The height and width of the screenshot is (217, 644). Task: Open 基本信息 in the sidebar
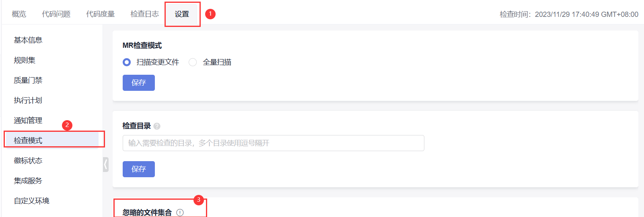28,40
